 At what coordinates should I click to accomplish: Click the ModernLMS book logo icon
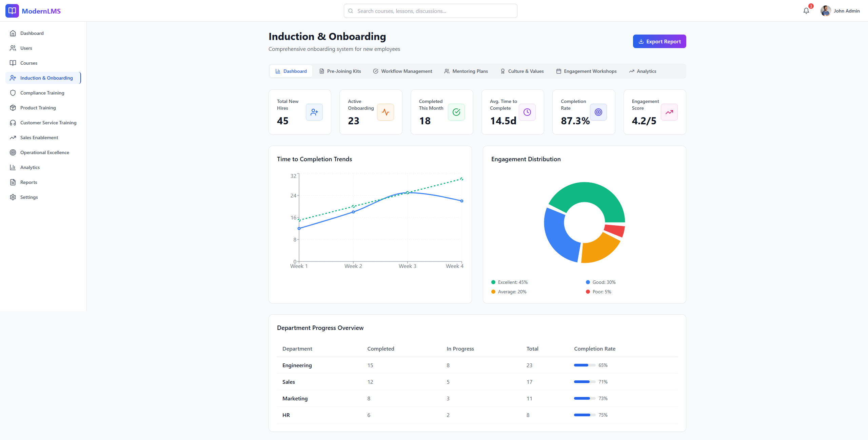12,11
